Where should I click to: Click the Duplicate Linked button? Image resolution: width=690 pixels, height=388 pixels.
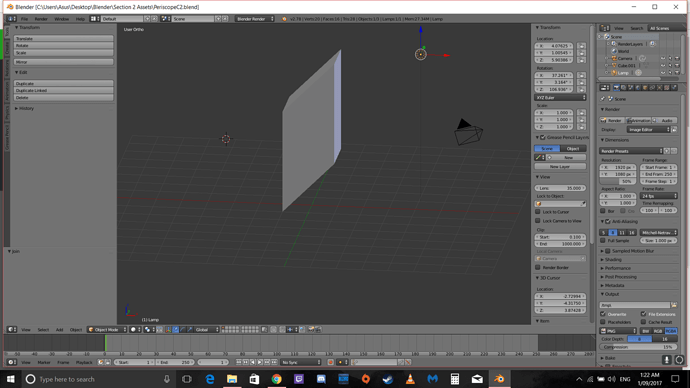(63, 90)
